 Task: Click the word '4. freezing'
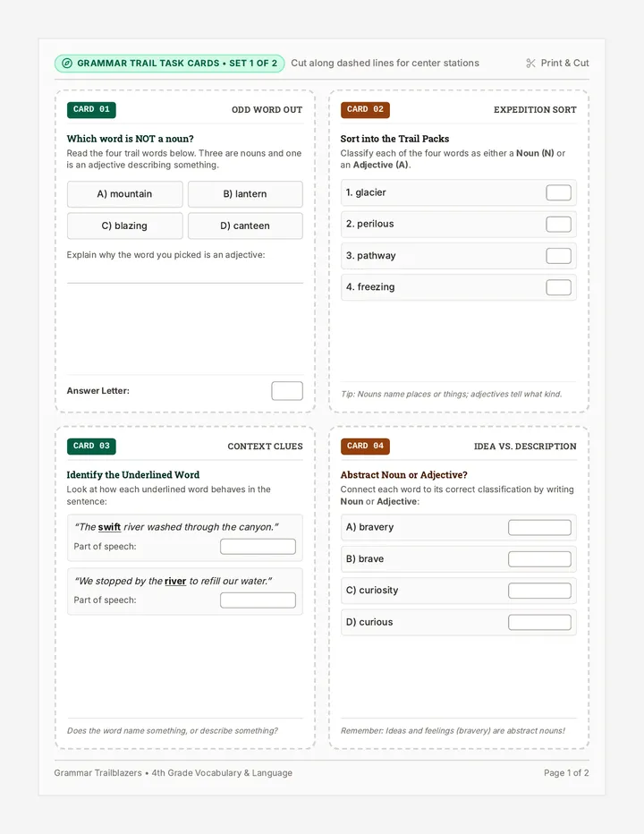[370, 287]
